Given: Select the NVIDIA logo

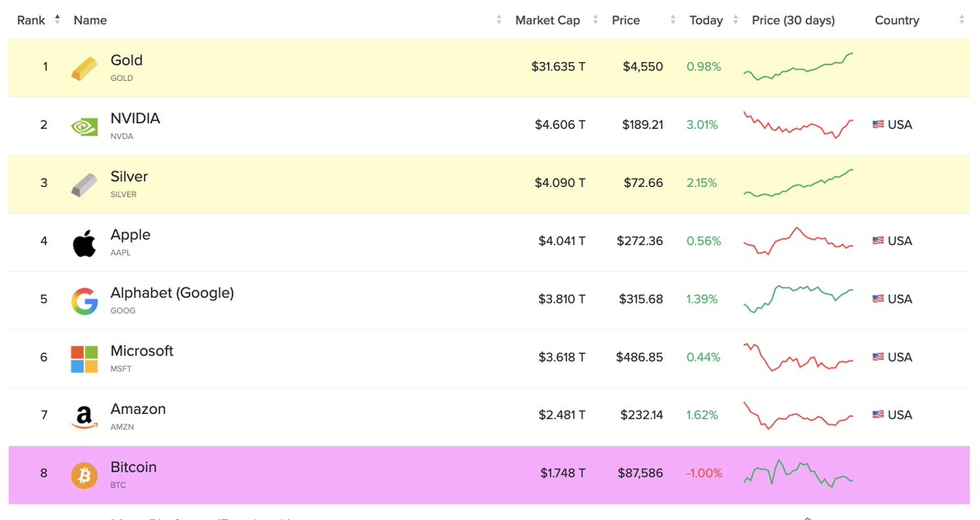Looking at the screenshot, I should pyautogui.click(x=84, y=124).
